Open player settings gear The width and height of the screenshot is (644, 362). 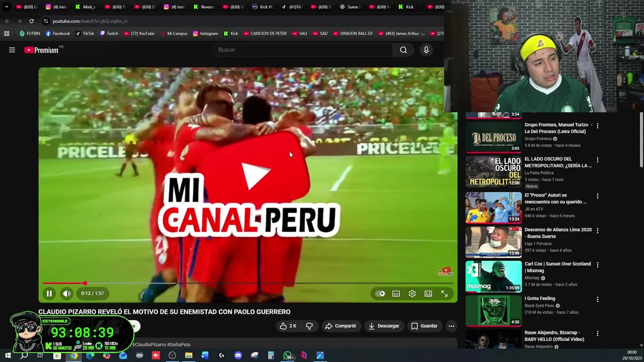pyautogui.click(x=412, y=294)
